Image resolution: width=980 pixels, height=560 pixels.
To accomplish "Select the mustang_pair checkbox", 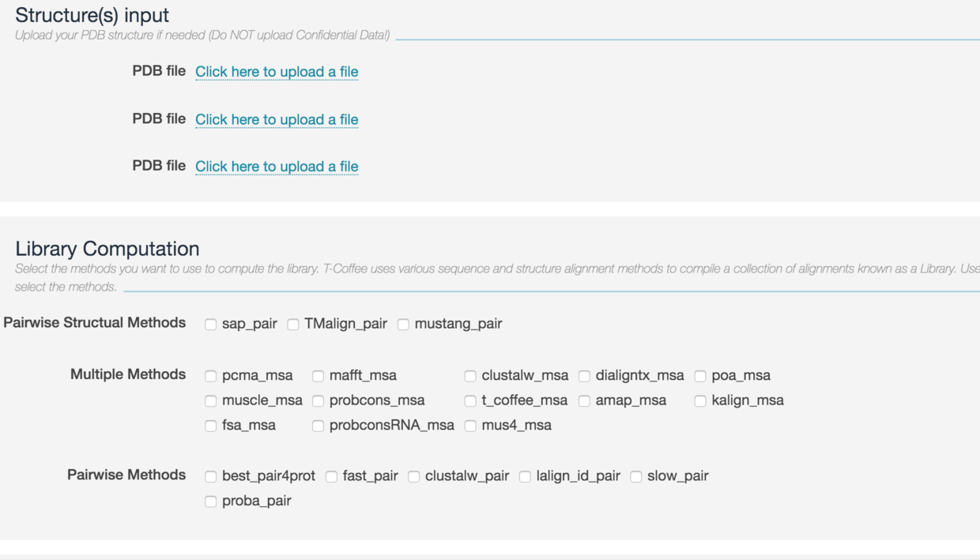I will (403, 324).
